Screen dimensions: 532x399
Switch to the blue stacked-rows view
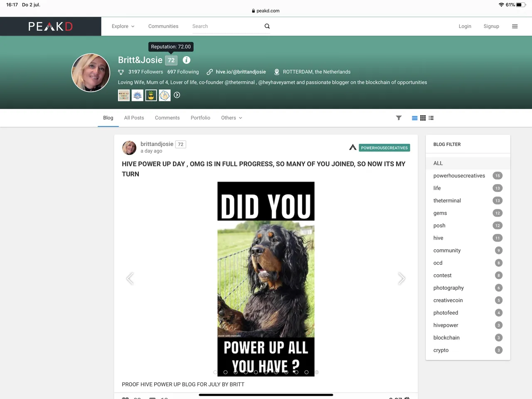tap(414, 118)
